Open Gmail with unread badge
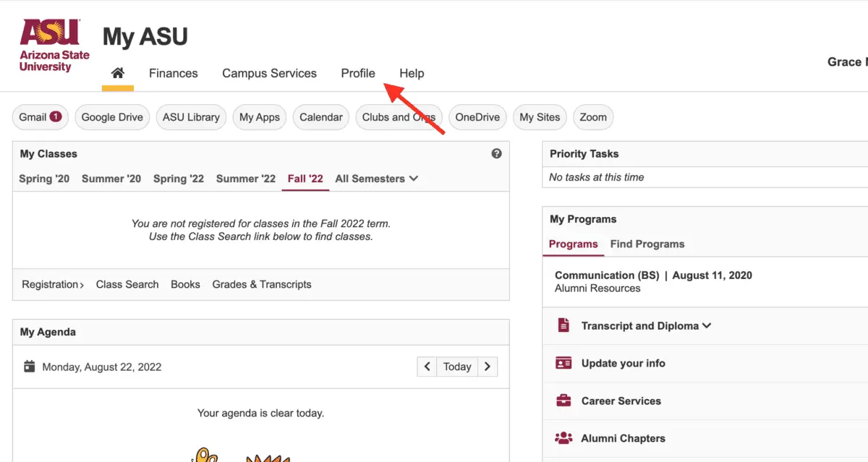Image resolution: width=868 pixels, height=462 pixels. (40, 116)
